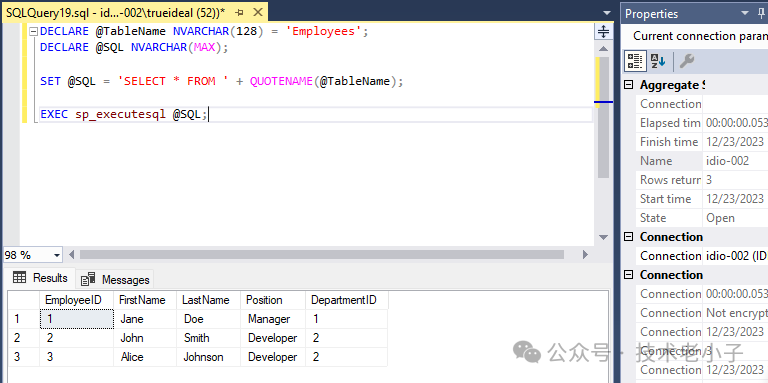Screen dimensions: 768x383
Task: Close the SQLQuery19.sql query tab
Action: 258,12
